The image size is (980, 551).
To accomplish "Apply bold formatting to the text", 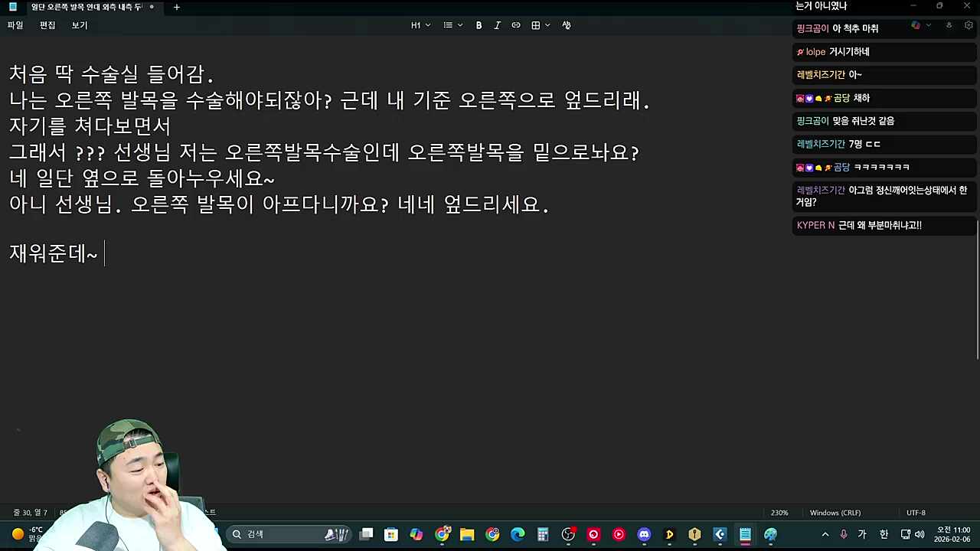I will point(479,25).
